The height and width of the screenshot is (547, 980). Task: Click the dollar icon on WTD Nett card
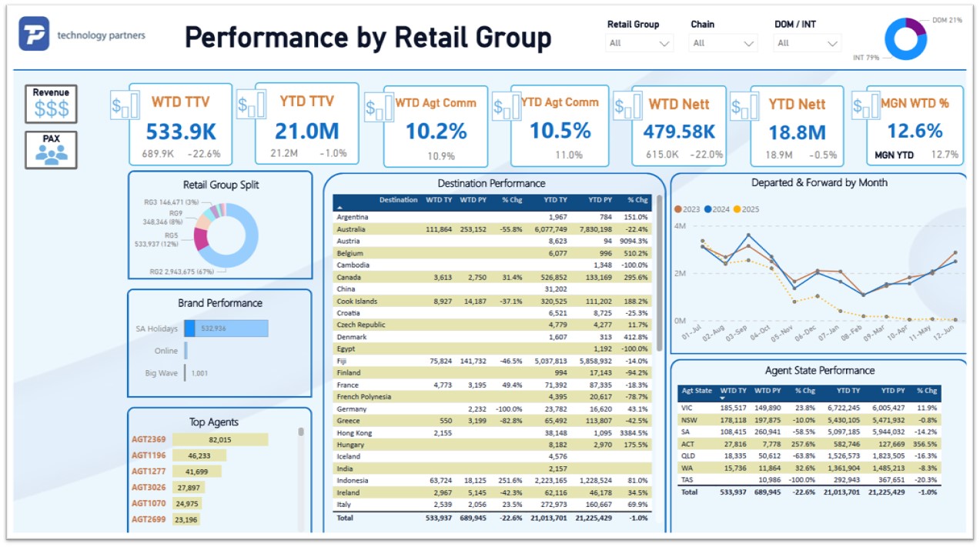pyautogui.click(x=627, y=107)
